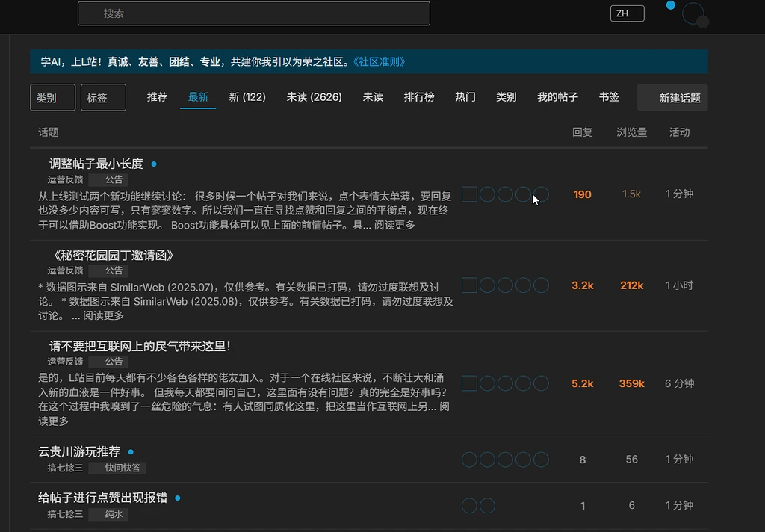Viewport: 765px width, 532px height.
Task: Switch to the 推荐 tab
Action: [x=157, y=97]
